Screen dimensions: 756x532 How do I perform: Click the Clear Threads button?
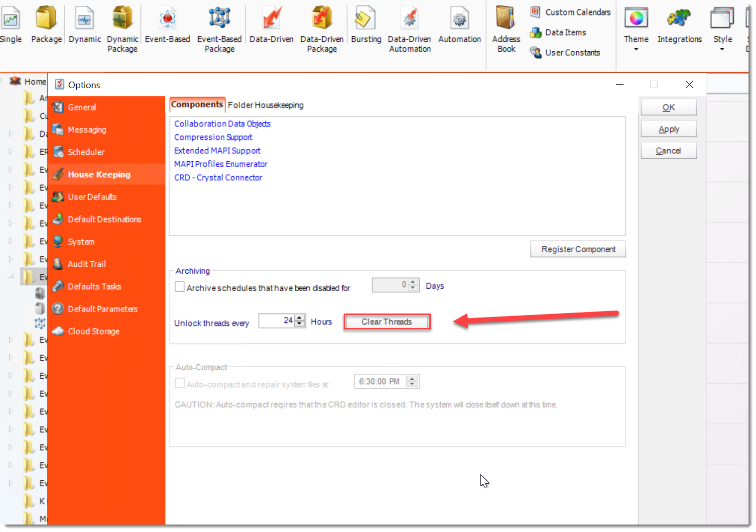(387, 321)
